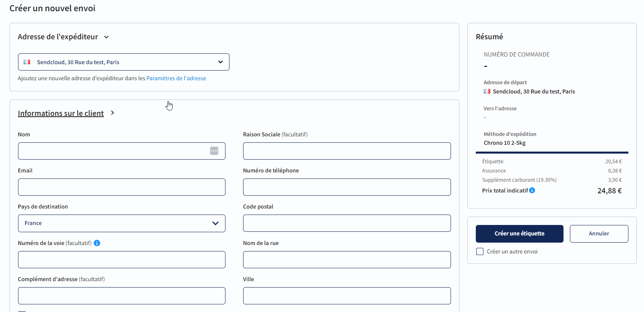Click the Résumé departure address Sendcloud, 30 Rue du test
644x312 pixels.
point(534,91)
